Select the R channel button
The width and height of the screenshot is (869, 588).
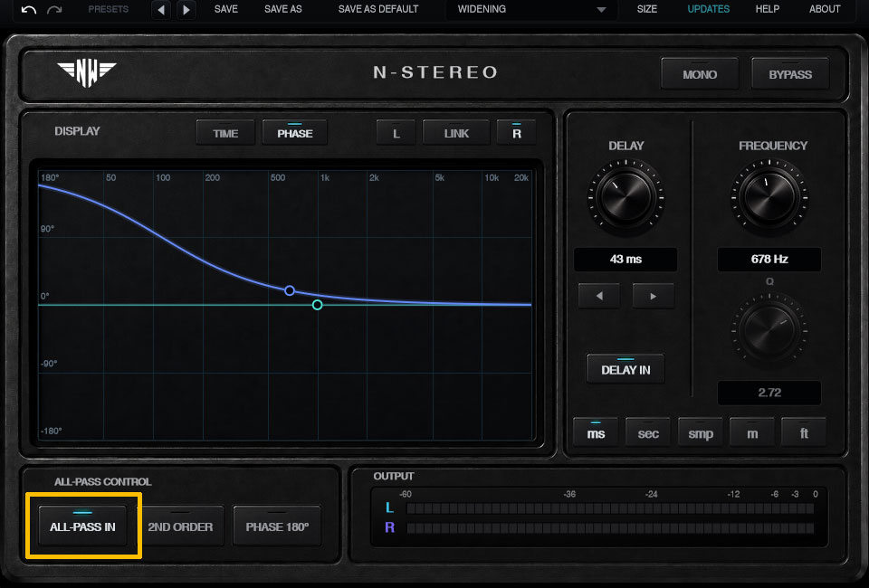click(x=517, y=133)
